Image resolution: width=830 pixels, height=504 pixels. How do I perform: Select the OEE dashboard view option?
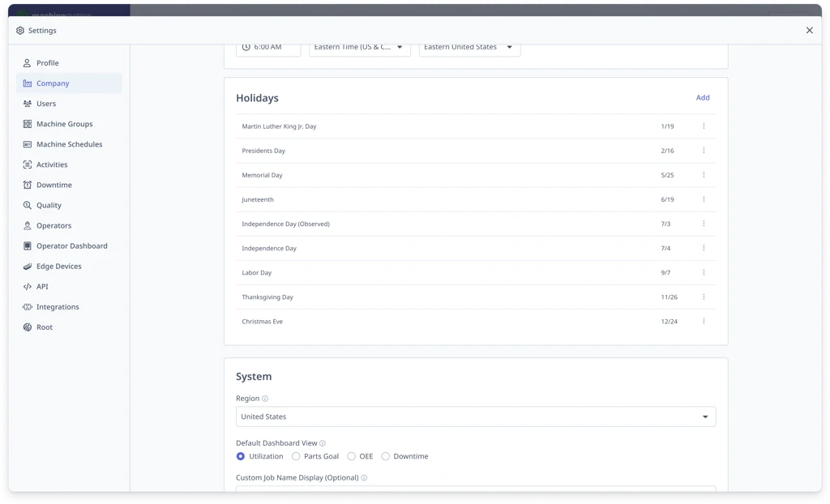tap(351, 456)
